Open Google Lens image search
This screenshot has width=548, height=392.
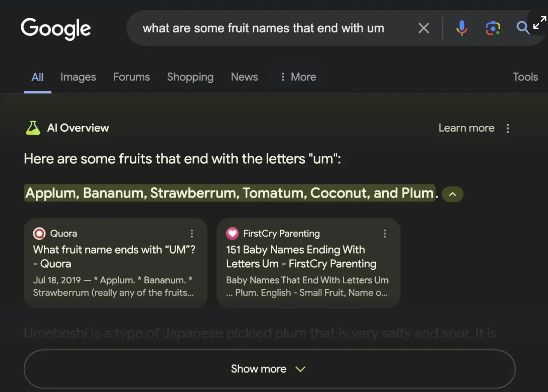493,28
